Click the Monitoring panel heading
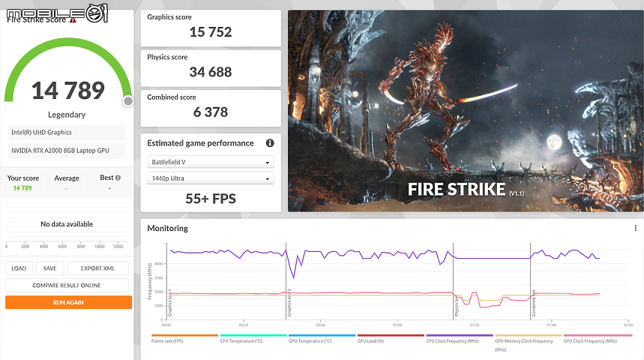The image size is (644, 360). click(168, 228)
